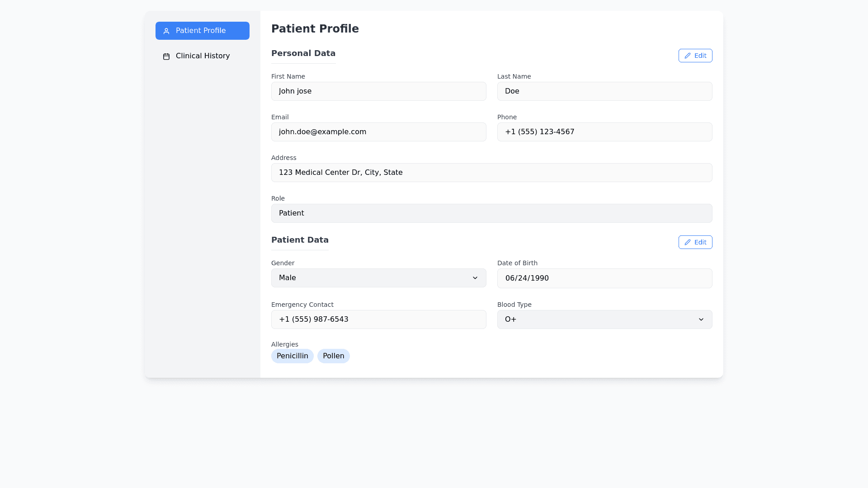Open the Gender select showing Male
Screen dimensions: 868x488
tap(371, 278)
